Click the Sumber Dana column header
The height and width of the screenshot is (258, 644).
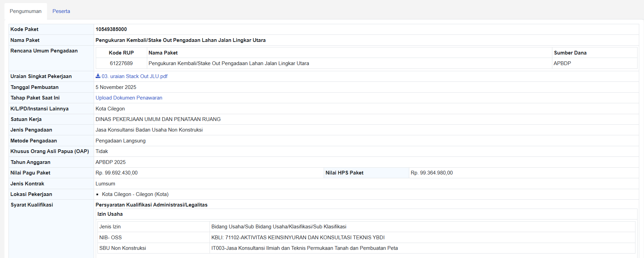570,53
